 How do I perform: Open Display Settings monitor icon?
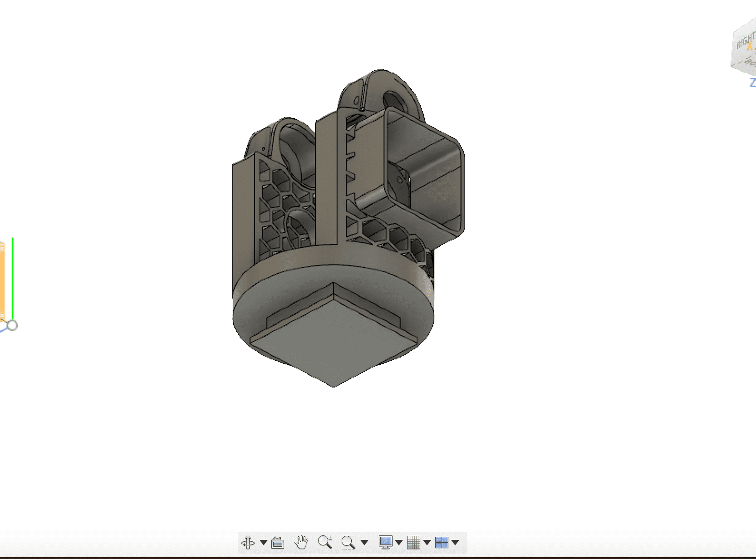point(385,542)
